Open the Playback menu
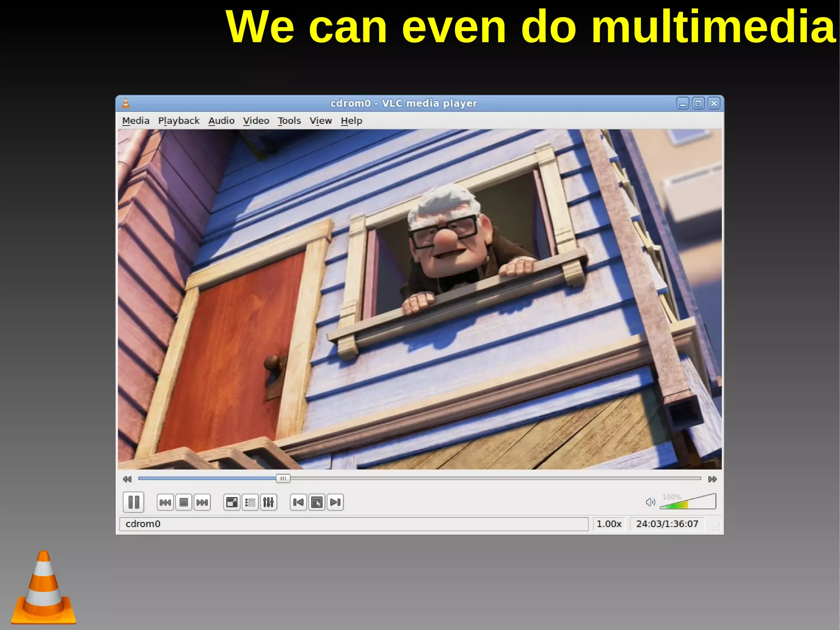Screen dimensions: 840x630 tap(179, 121)
